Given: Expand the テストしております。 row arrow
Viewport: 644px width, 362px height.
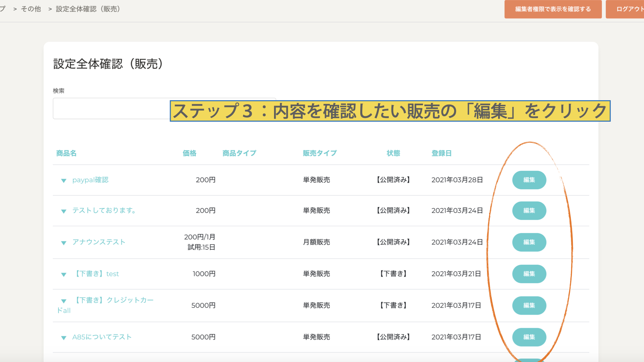Looking at the screenshot, I should click(x=63, y=211).
